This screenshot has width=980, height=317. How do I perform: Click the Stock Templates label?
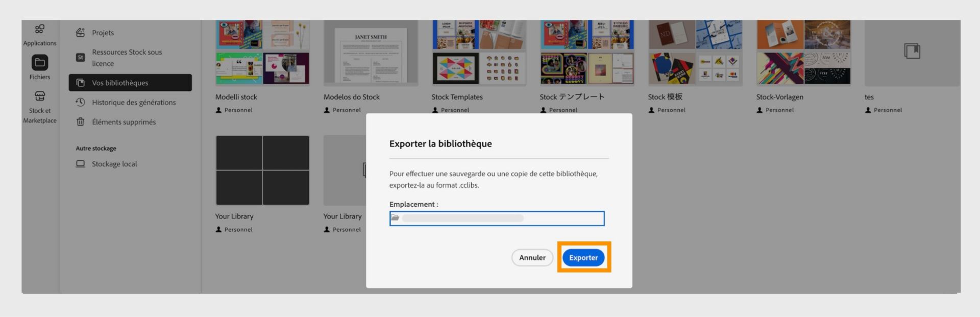tap(457, 97)
